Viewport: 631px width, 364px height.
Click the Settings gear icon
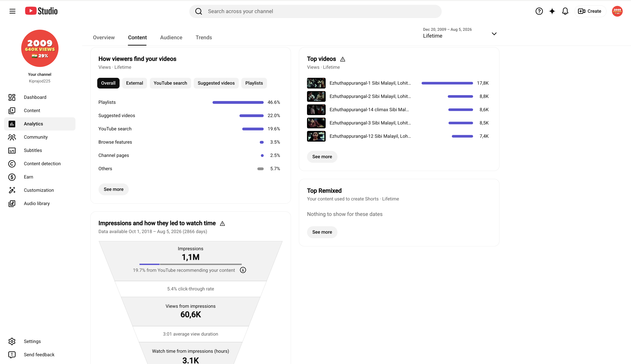point(12,341)
